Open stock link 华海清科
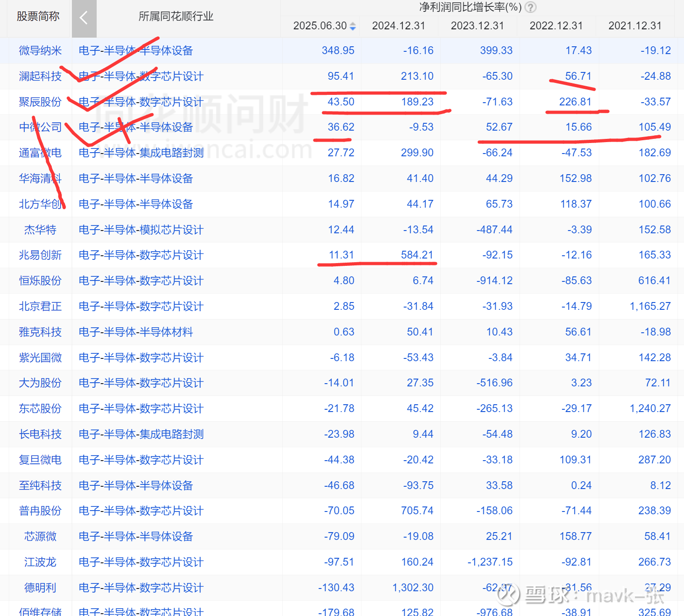The image size is (684, 616). click(x=40, y=178)
